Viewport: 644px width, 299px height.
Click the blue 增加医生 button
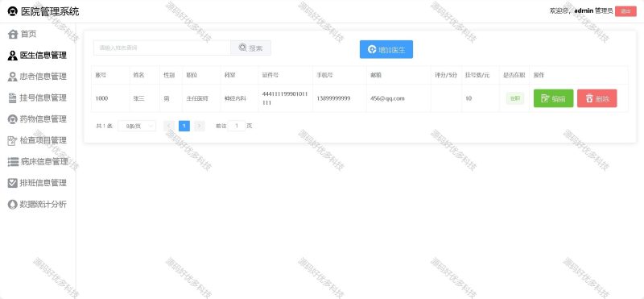pyautogui.click(x=386, y=49)
